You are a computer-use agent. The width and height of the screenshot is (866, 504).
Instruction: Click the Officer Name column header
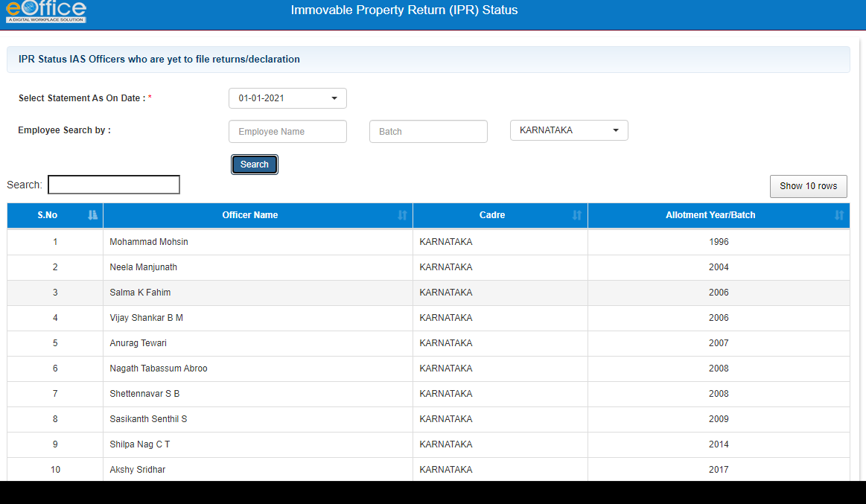tap(250, 215)
